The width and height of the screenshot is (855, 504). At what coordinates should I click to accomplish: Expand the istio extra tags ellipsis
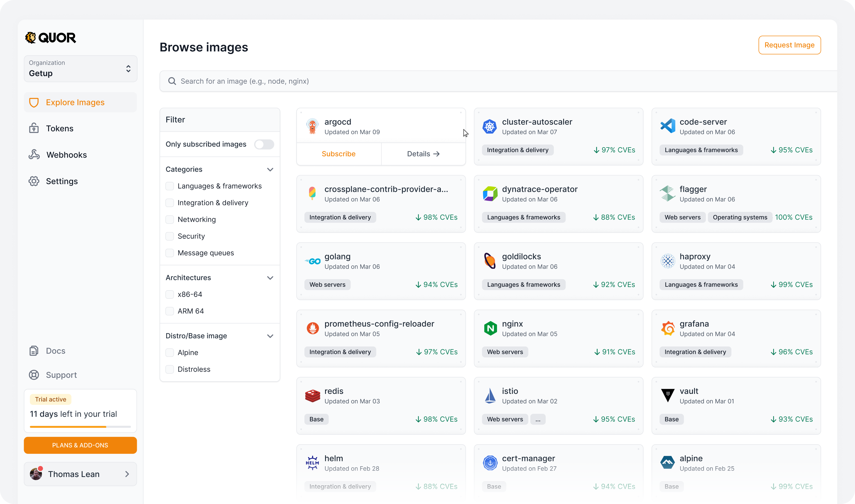point(538,419)
